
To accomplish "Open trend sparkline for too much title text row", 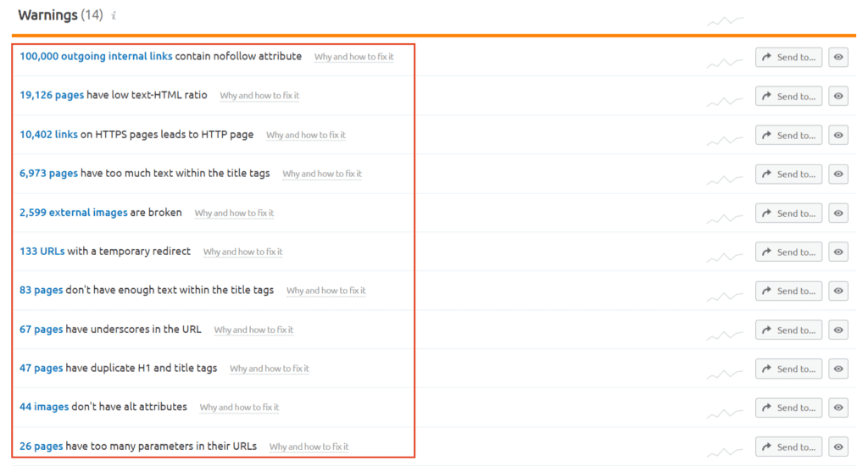I will coord(725,180).
